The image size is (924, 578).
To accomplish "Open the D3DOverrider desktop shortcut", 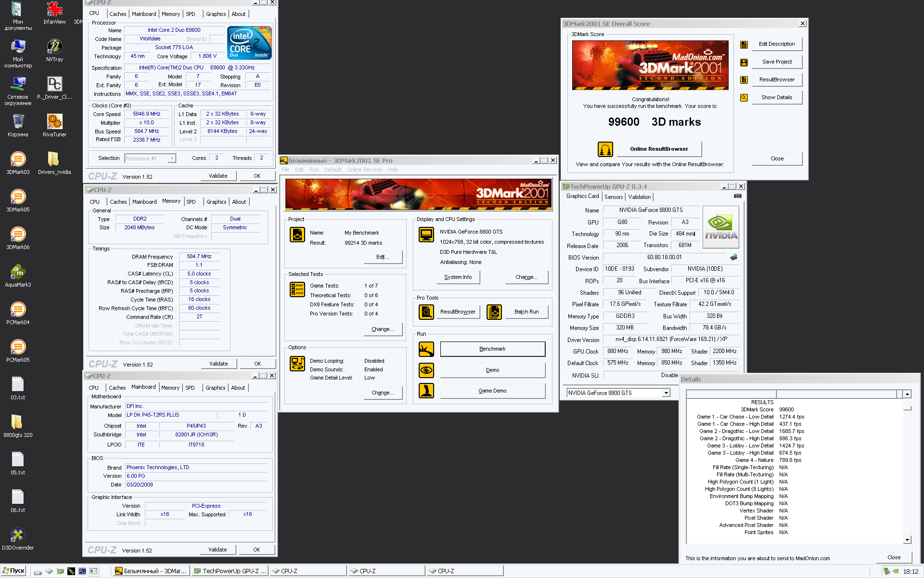I will tap(18, 539).
